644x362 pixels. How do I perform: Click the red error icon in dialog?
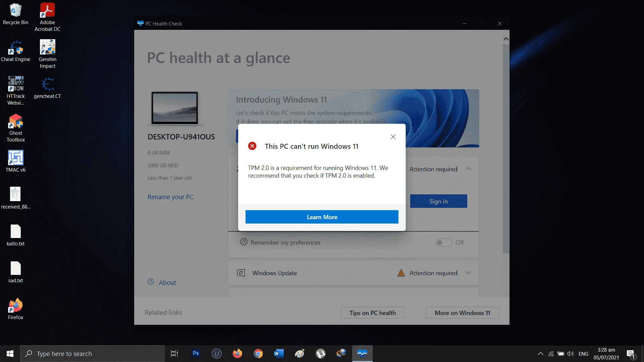(x=252, y=146)
